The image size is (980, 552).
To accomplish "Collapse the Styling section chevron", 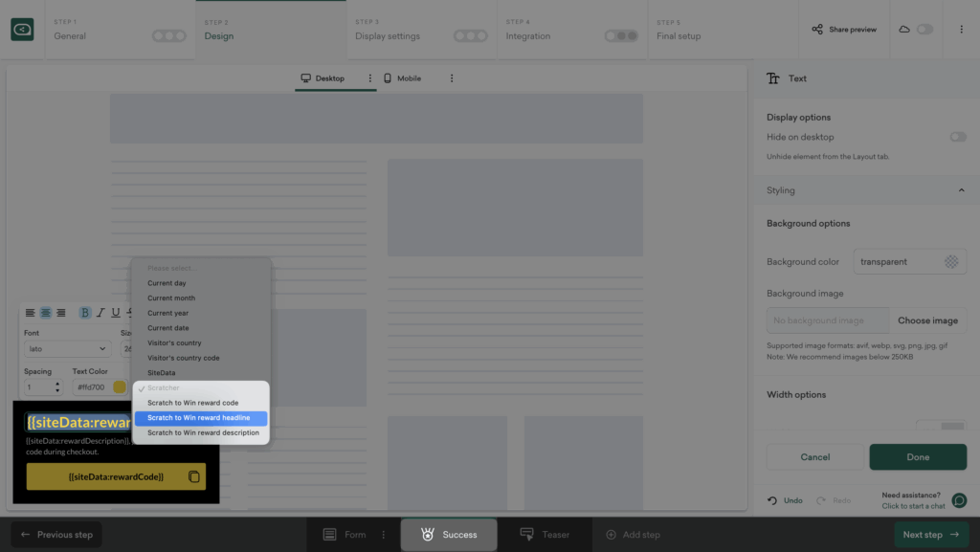I will pyautogui.click(x=961, y=190).
